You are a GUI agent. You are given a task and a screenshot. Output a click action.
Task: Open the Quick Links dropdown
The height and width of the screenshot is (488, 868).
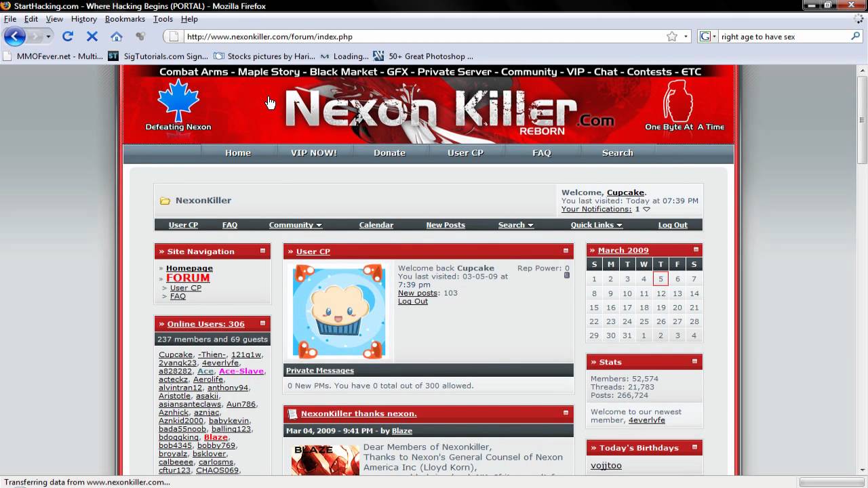pos(596,225)
